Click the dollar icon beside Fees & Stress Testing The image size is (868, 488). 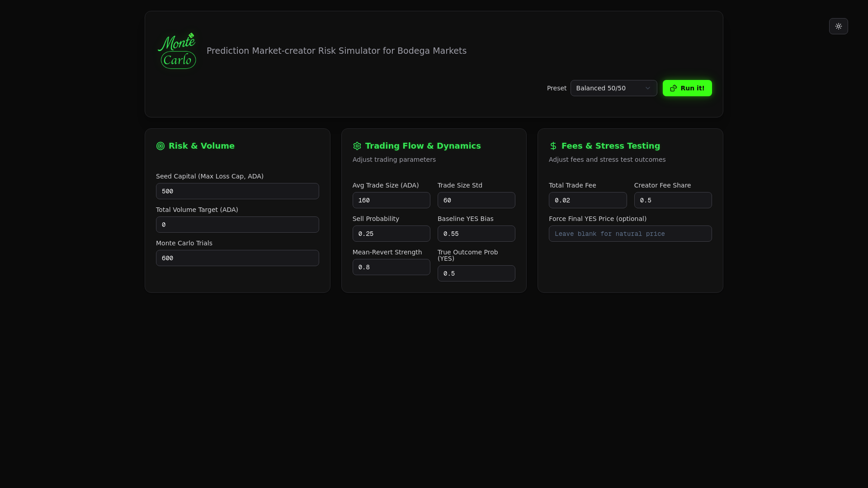[x=553, y=146]
